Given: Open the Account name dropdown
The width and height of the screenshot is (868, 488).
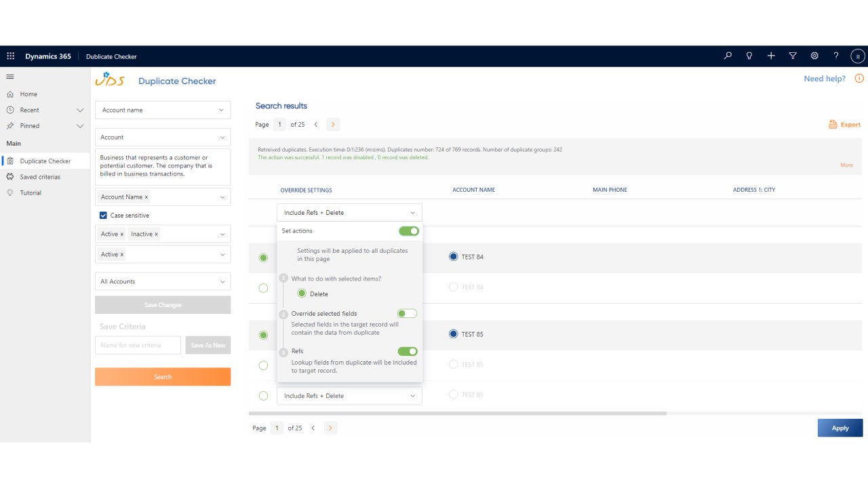Looking at the screenshot, I should (x=163, y=110).
